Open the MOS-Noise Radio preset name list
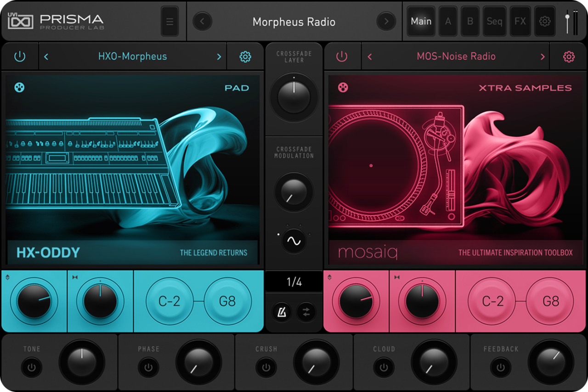Screen dimensions: 588x392 pos(456,56)
